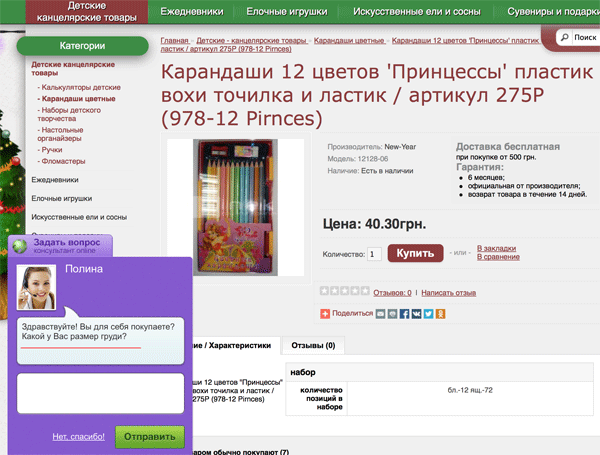Share product on Twitter
The width and height of the screenshot is (600, 455).
click(429, 313)
